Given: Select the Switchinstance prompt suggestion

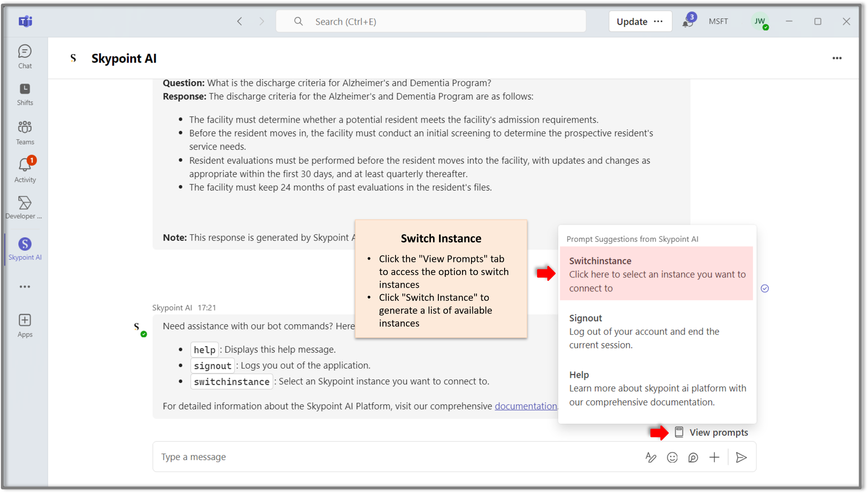Looking at the screenshot, I should click(656, 274).
